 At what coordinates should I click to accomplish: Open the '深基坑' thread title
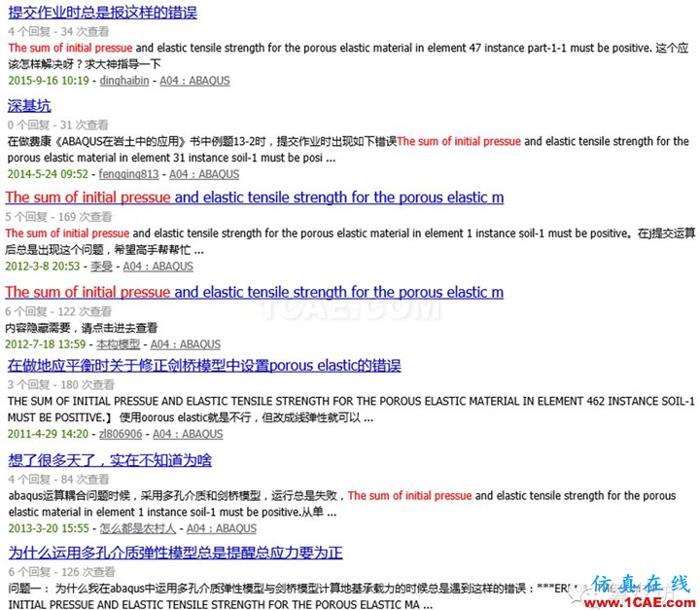(29, 106)
